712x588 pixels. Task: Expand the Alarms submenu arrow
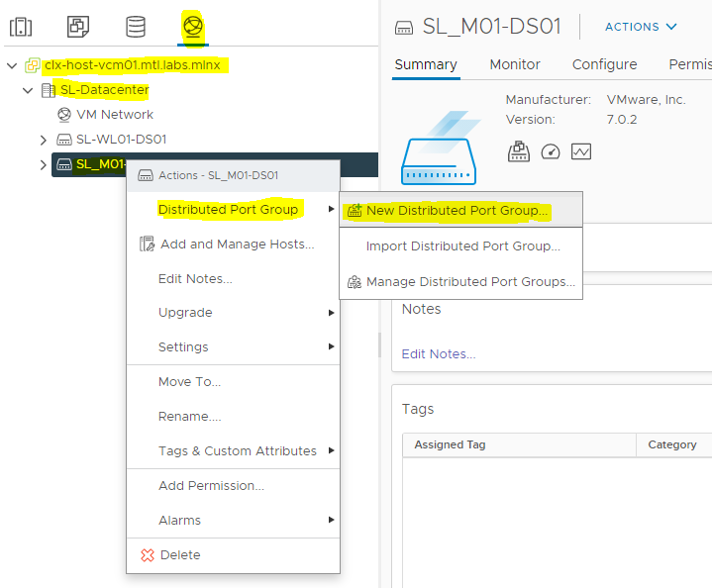[x=331, y=520]
